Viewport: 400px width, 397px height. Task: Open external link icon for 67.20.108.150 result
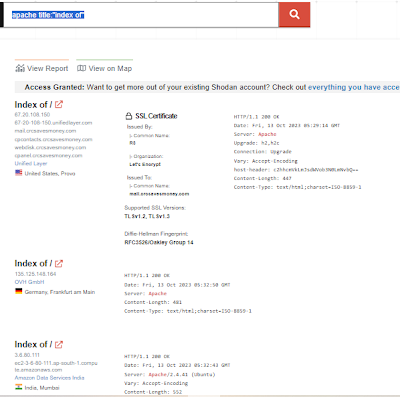[x=59, y=104]
